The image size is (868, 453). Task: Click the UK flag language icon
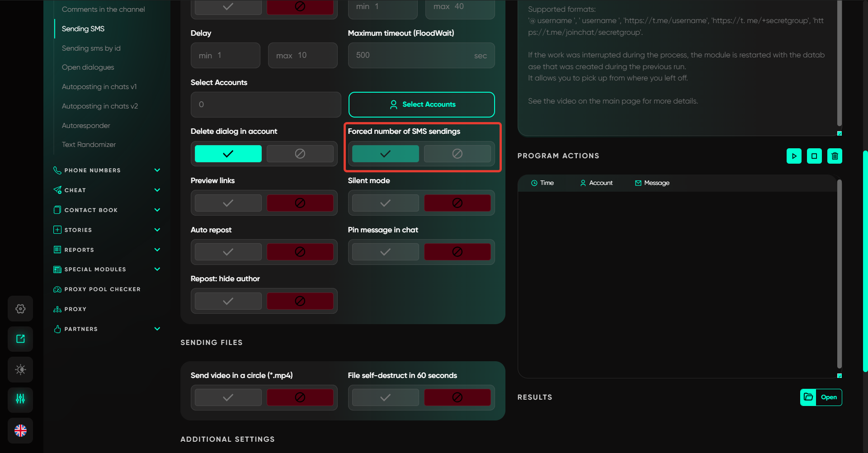coord(20,430)
